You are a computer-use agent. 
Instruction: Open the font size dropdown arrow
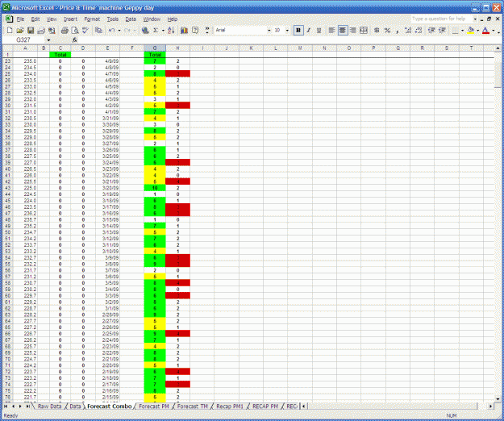coord(287,31)
